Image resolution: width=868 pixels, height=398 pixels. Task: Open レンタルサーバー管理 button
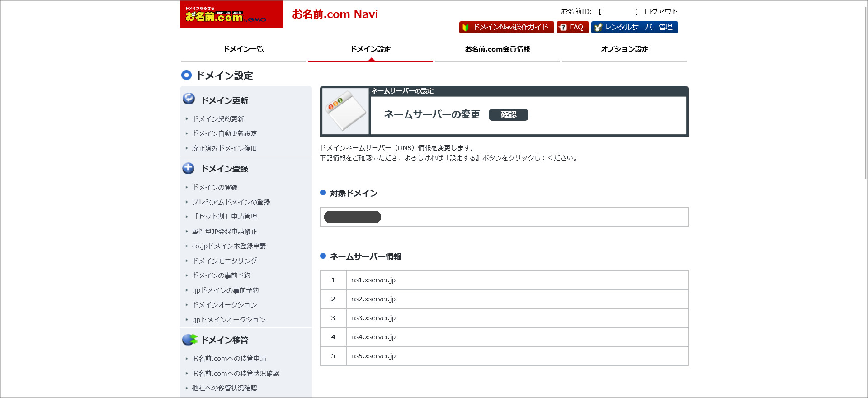click(x=634, y=28)
